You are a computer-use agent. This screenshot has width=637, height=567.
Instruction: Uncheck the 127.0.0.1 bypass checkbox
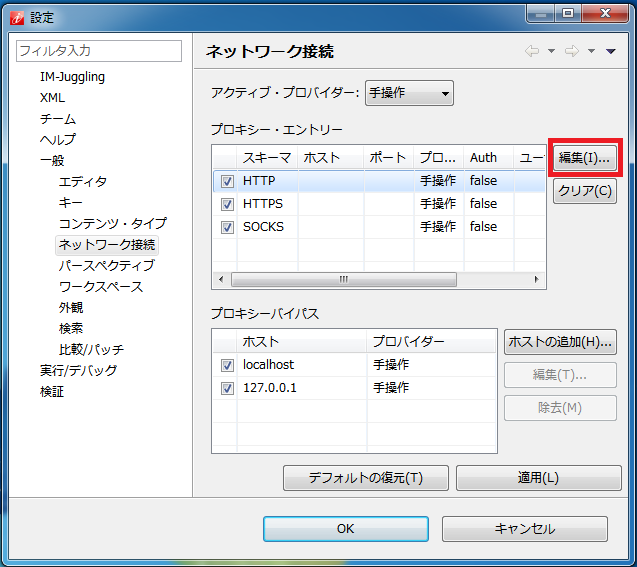227,388
